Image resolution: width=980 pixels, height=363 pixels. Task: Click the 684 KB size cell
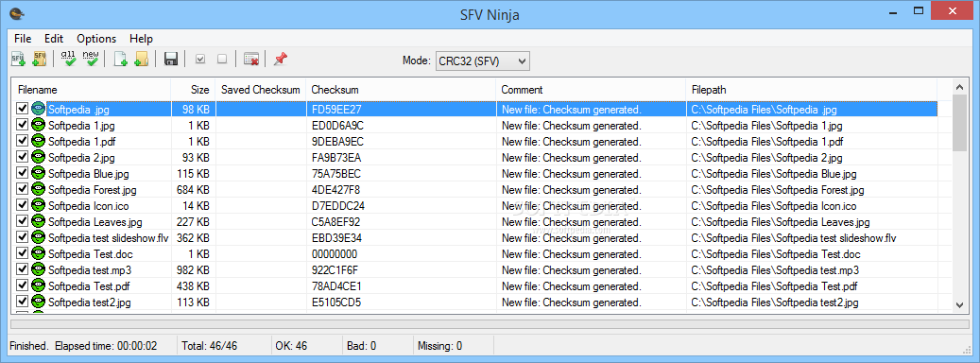(x=193, y=189)
